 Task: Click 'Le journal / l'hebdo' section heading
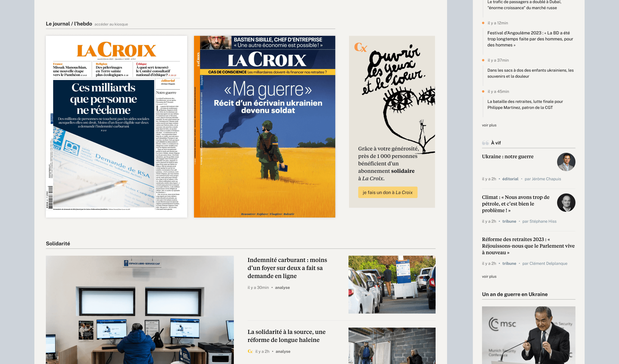click(x=69, y=24)
